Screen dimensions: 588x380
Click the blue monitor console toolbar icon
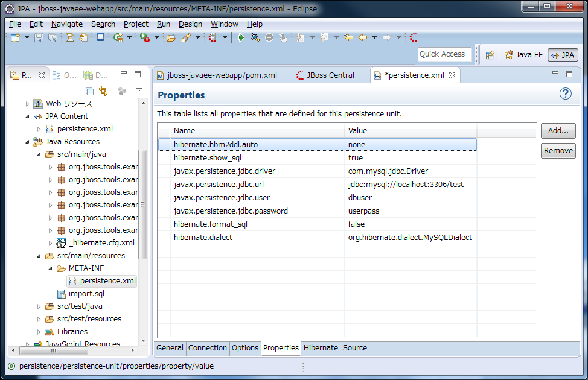point(100,37)
